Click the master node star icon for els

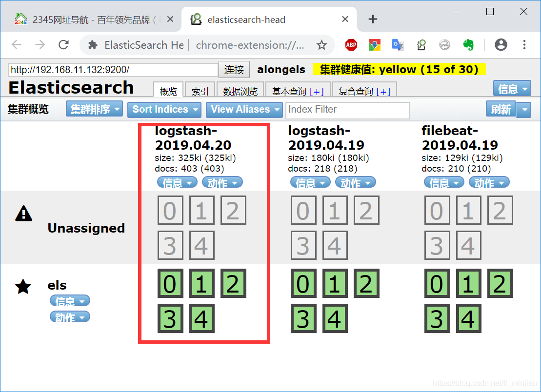(x=23, y=287)
